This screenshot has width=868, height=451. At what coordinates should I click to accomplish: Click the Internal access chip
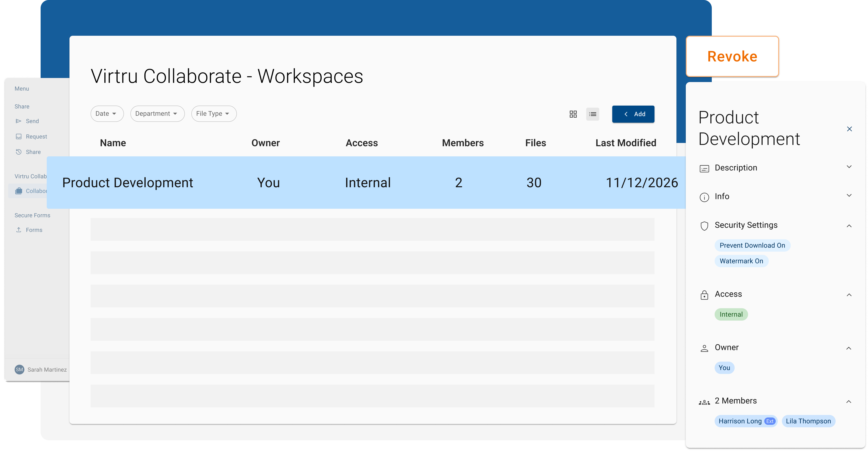coord(731,314)
